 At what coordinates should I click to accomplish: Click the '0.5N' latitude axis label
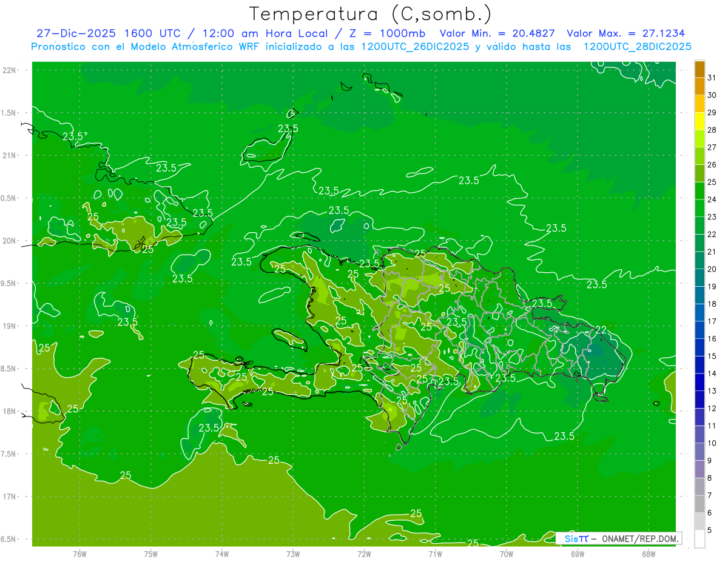(8, 198)
